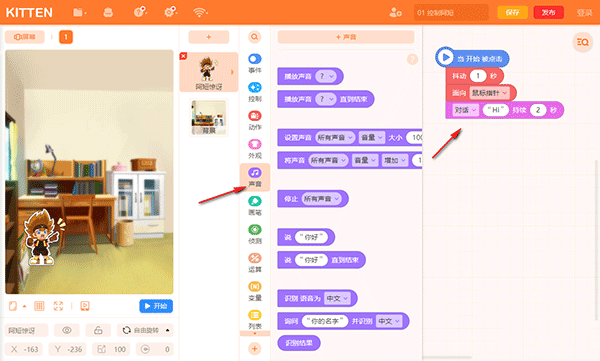Click the blue 开始 start play button
The height and width of the screenshot is (361, 600).
click(x=156, y=306)
